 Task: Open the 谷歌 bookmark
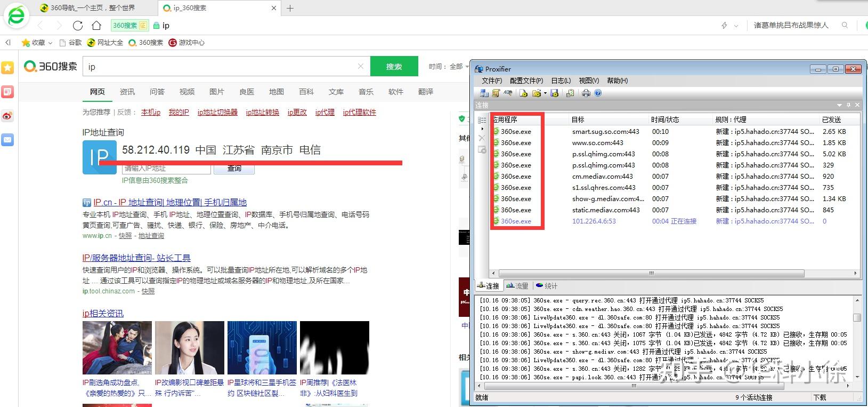point(70,42)
